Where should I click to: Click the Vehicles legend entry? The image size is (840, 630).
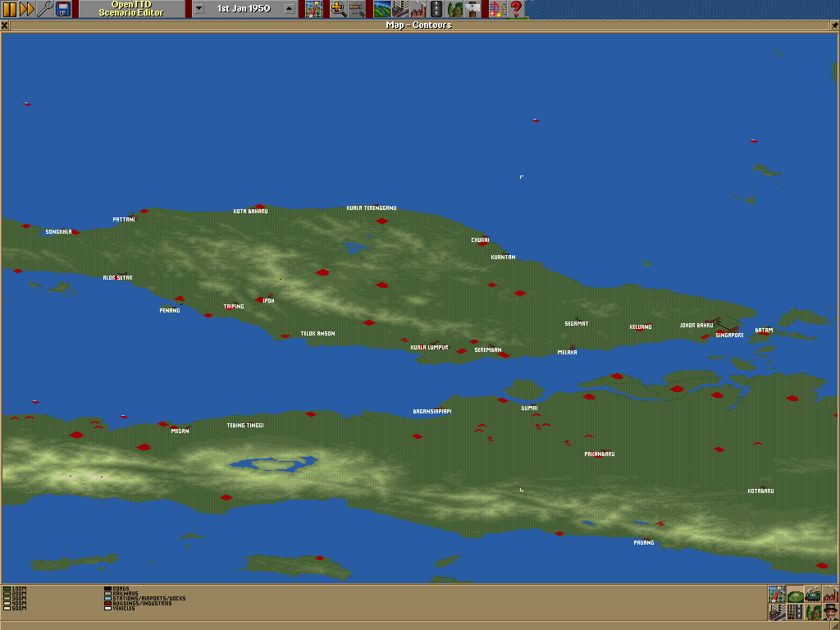pos(120,608)
